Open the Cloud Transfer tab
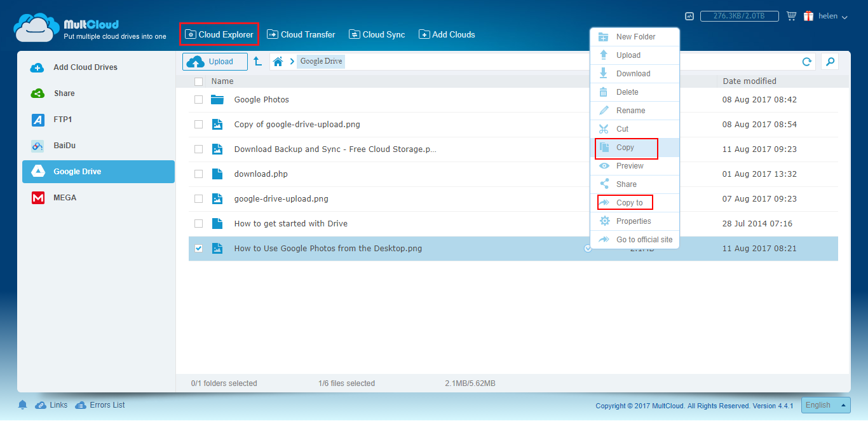The width and height of the screenshot is (868, 421). click(301, 34)
